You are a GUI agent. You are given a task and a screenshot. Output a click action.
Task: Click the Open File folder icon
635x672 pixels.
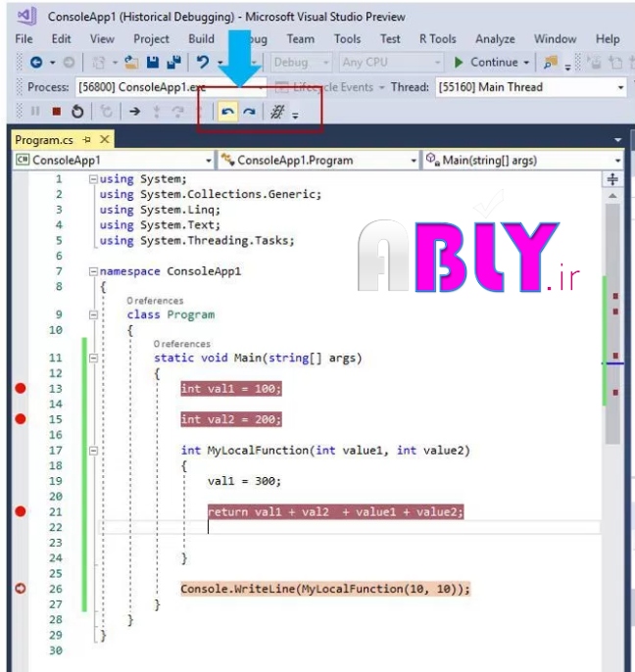coord(131,63)
